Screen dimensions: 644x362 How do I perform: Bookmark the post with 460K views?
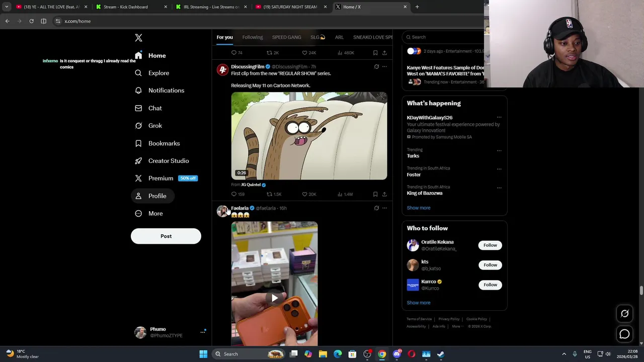375,53
